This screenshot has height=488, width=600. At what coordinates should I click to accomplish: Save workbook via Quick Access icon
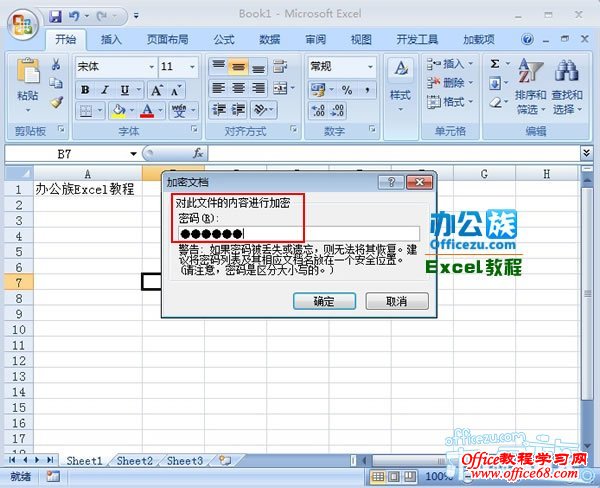point(55,16)
